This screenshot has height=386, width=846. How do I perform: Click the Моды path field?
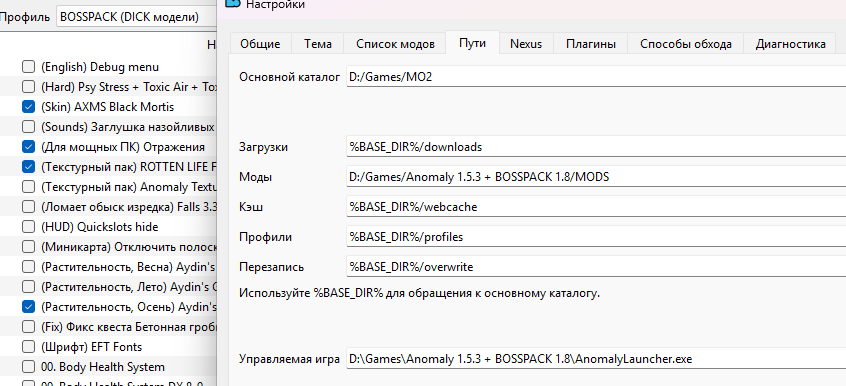coord(596,177)
